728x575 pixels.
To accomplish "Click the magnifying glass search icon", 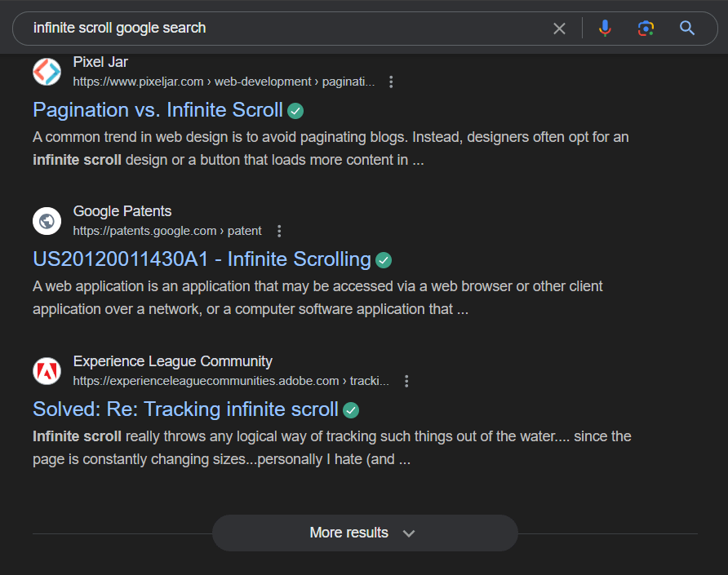I will (x=687, y=29).
